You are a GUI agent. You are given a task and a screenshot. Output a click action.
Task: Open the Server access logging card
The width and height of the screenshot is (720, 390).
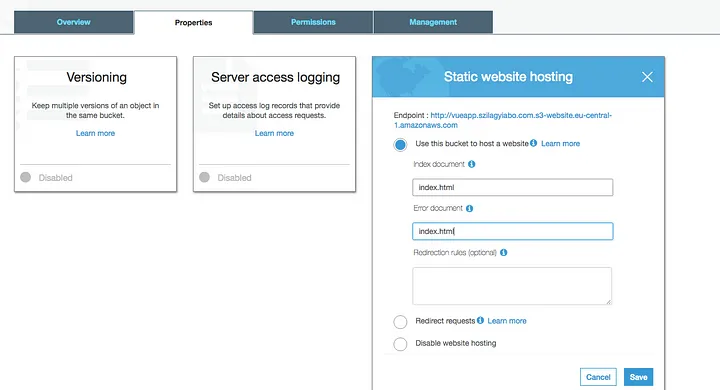275,124
